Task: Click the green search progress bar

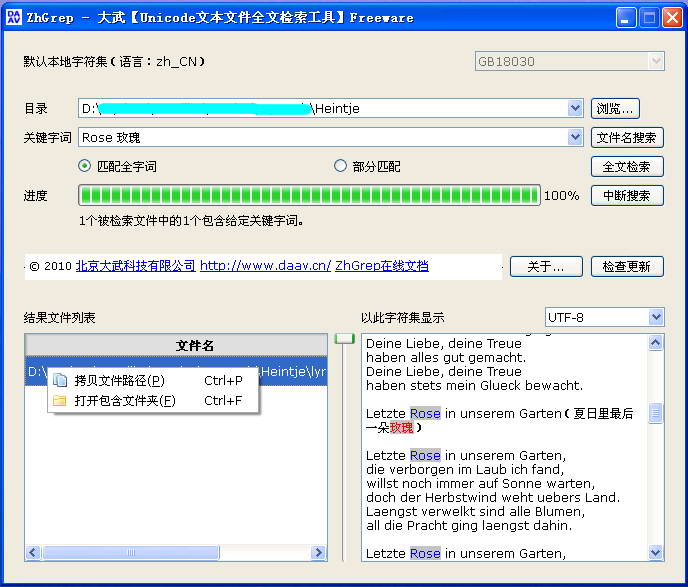Action: (x=309, y=195)
